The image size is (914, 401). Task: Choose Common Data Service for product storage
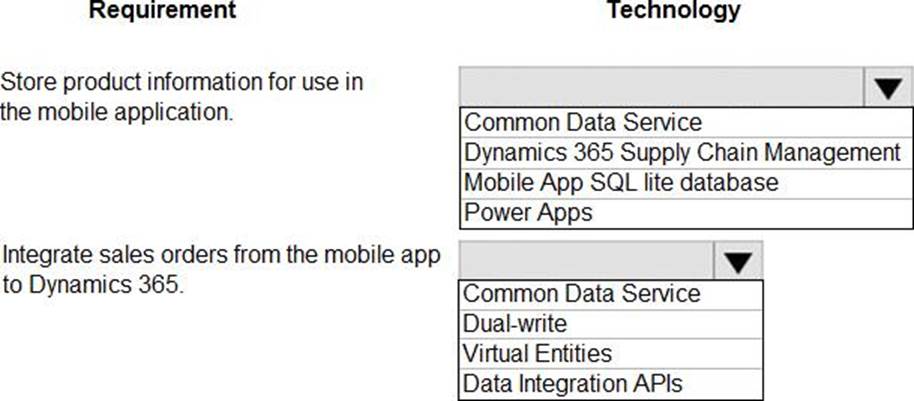point(583,123)
